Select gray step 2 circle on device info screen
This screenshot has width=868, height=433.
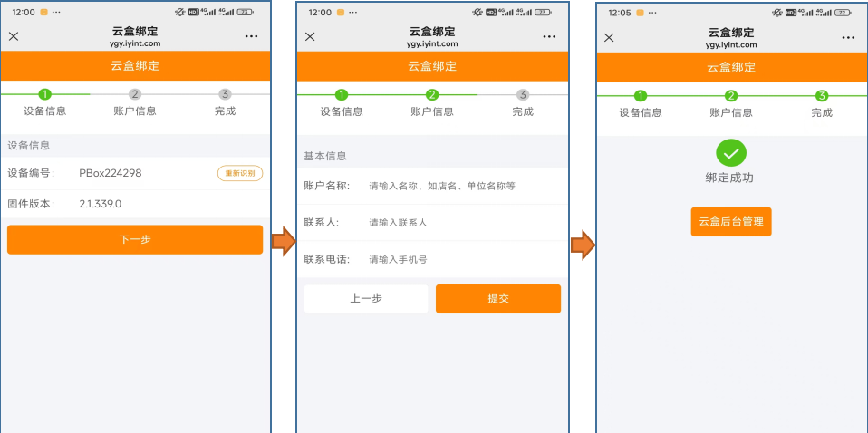pyautogui.click(x=135, y=94)
